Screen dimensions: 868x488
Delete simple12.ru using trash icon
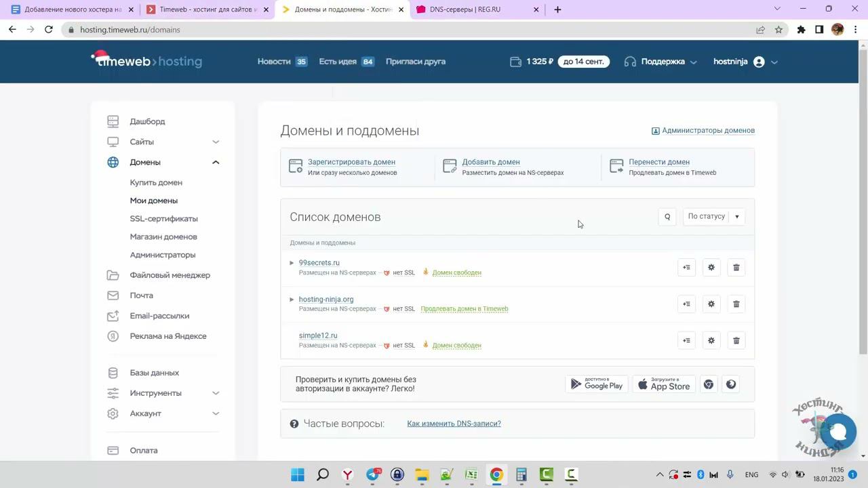[x=736, y=341]
